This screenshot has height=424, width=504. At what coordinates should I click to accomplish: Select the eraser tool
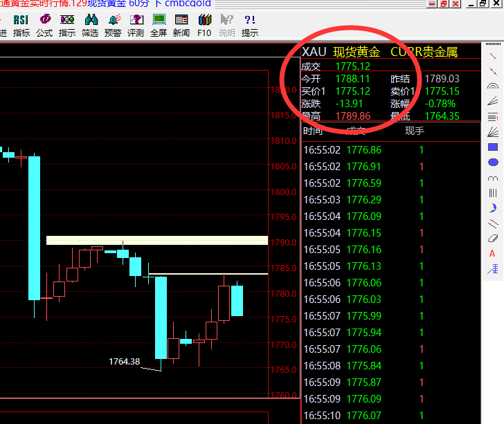click(x=493, y=239)
